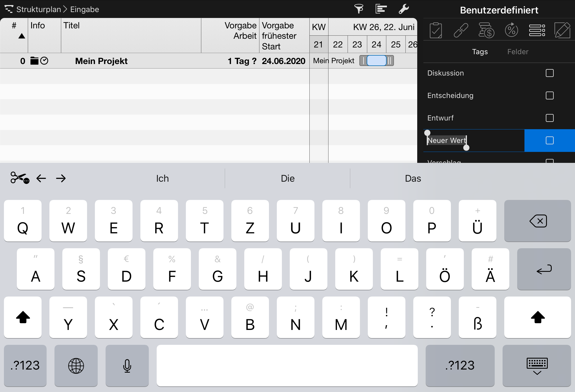This screenshot has width=575, height=392.
Task: Click the blue confirm button for Neuer Wert
Action: pos(550,140)
